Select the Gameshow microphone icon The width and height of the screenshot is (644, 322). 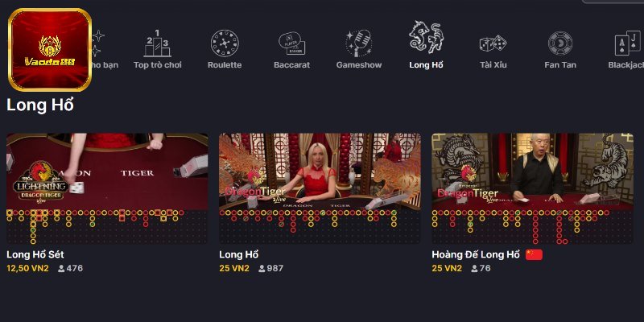point(358,43)
